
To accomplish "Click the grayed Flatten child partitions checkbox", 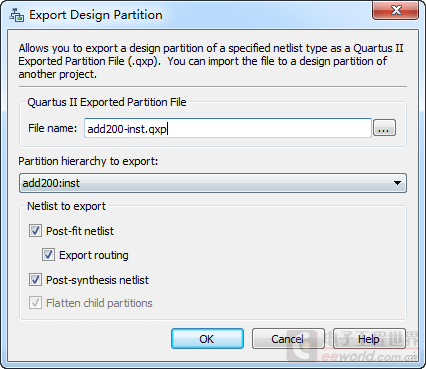I will click(x=35, y=303).
